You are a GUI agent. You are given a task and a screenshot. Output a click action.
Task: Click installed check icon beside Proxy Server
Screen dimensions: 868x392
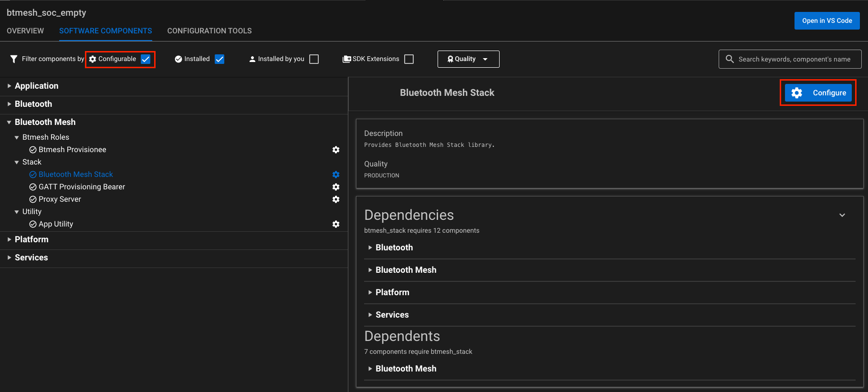tap(33, 199)
